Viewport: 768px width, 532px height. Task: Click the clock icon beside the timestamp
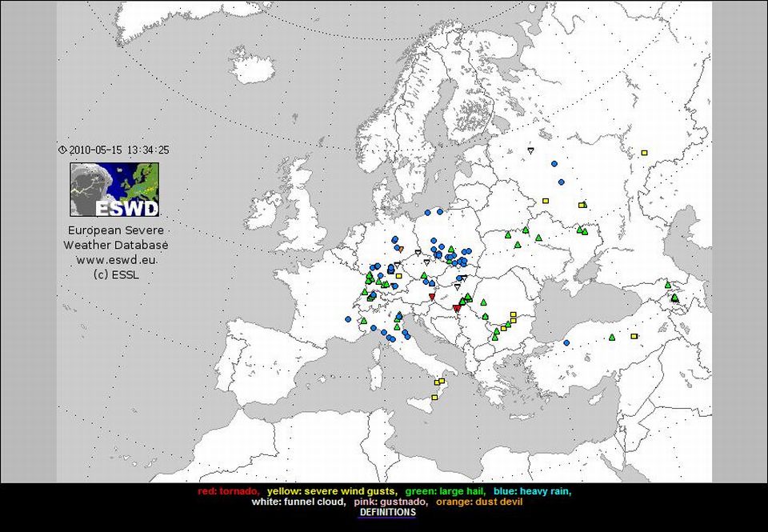tap(62, 150)
